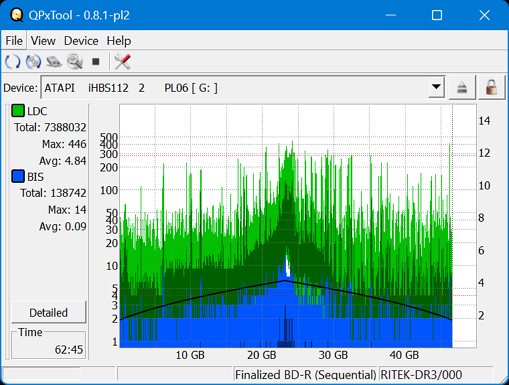Maximize the QPxTool window
This screenshot has height=385, width=509.
[437, 15]
